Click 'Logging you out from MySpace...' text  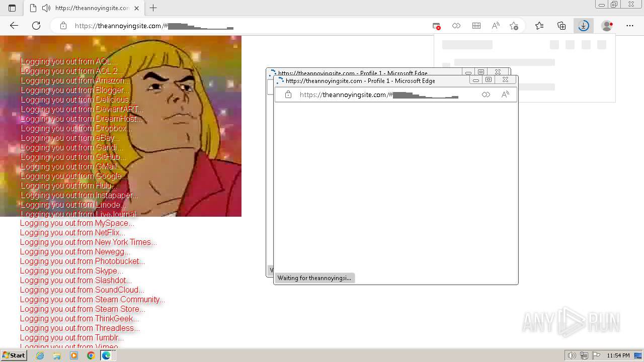[x=77, y=223]
